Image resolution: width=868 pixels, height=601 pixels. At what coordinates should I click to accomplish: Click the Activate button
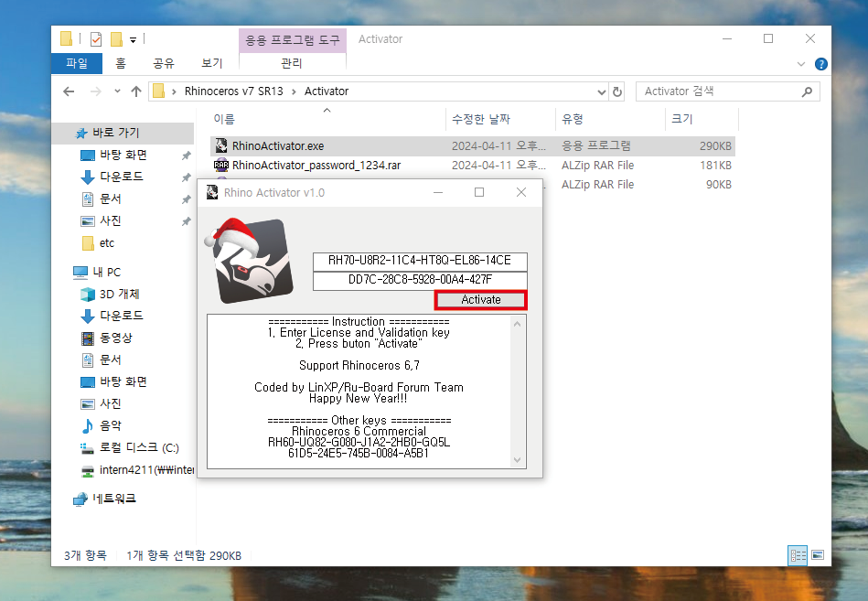480,299
